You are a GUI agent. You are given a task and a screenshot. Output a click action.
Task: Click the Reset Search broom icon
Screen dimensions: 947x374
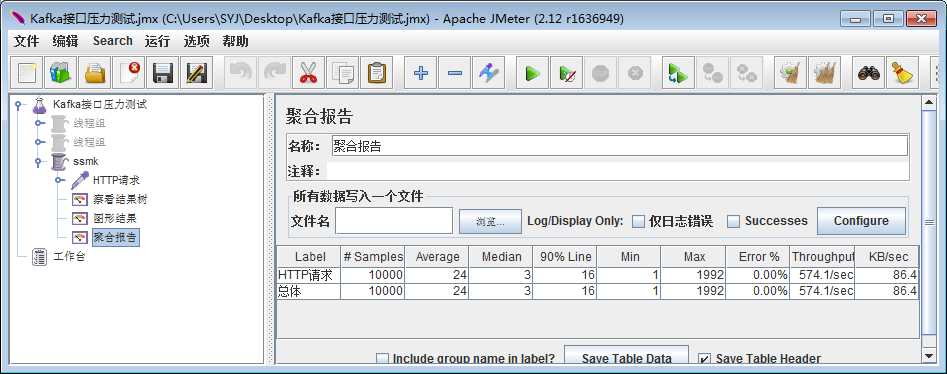point(902,73)
